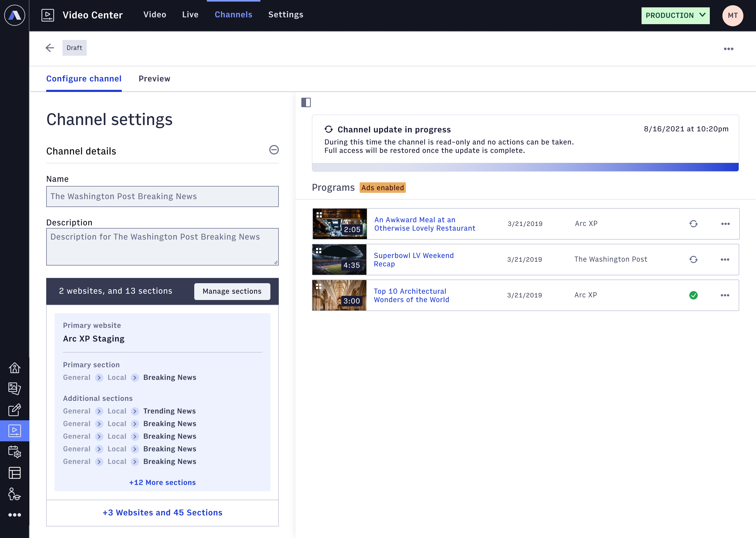Show more apps via the sidebar ellipsis
The height and width of the screenshot is (538, 756).
(14, 515)
